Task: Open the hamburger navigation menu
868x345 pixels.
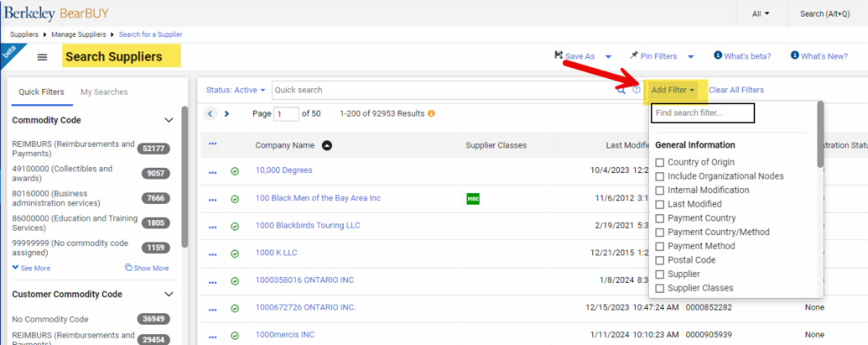Action: point(43,57)
